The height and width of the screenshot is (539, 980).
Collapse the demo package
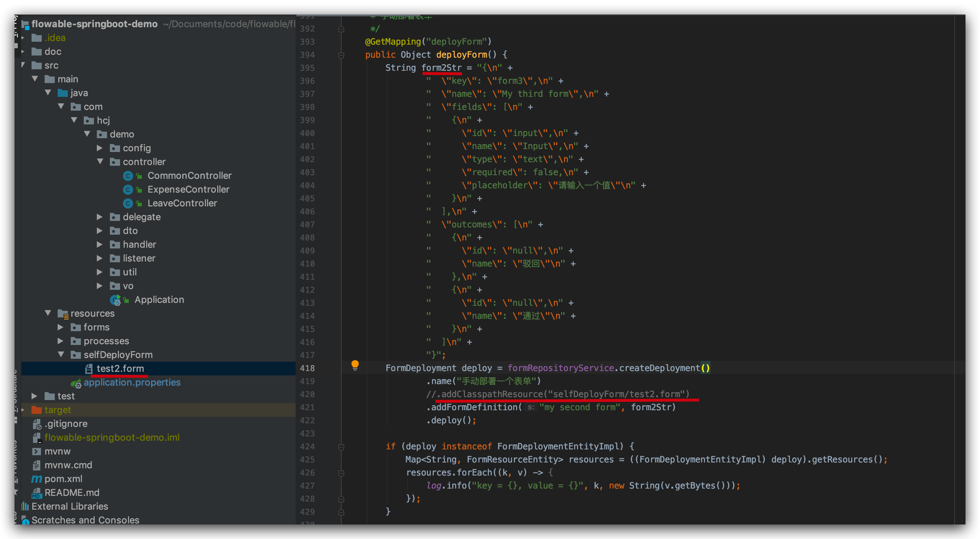click(87, 134)
